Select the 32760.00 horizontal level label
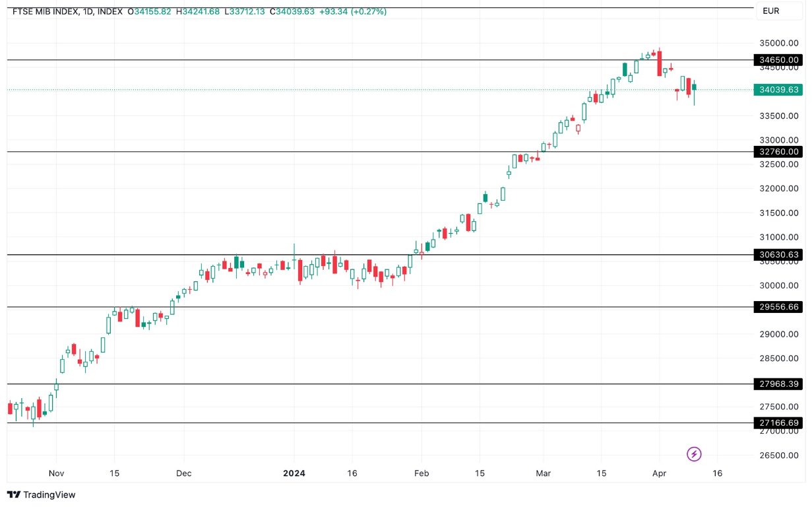This screenshot has height=507, width=812. [x=778, y=152]
